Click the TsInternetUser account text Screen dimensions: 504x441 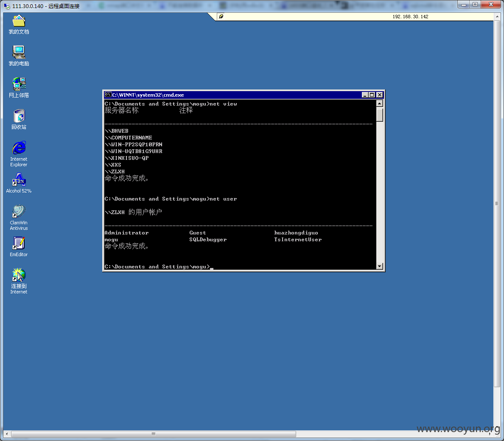pyautogui.click(x=298, y=240)
